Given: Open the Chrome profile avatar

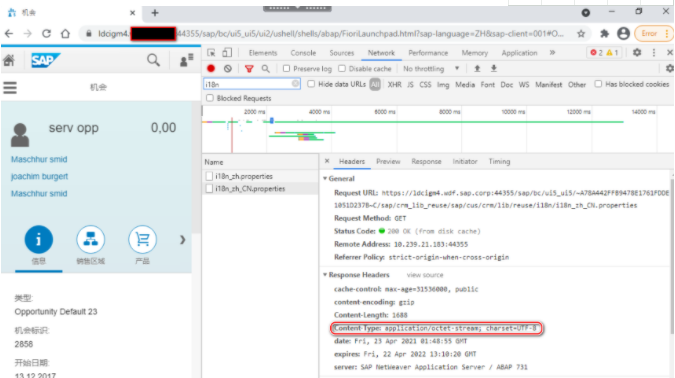Looking at the screenshot, I should tap(623, 34).
